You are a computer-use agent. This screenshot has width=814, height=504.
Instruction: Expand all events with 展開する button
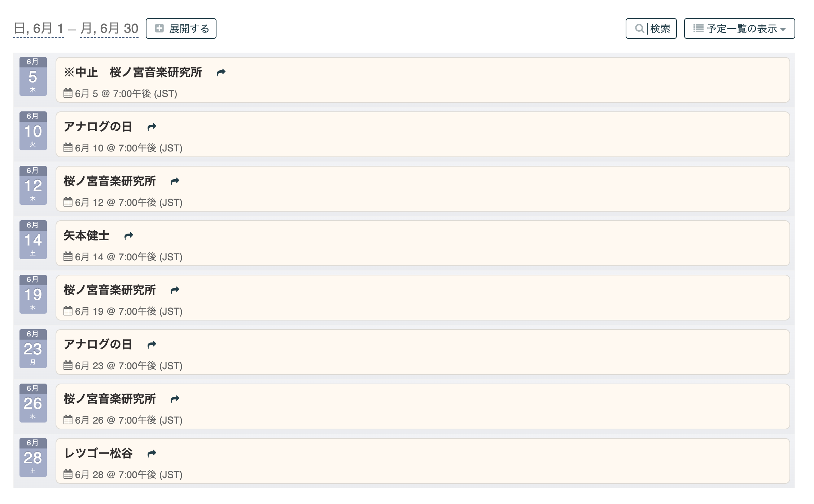click(x=181, y=28)
